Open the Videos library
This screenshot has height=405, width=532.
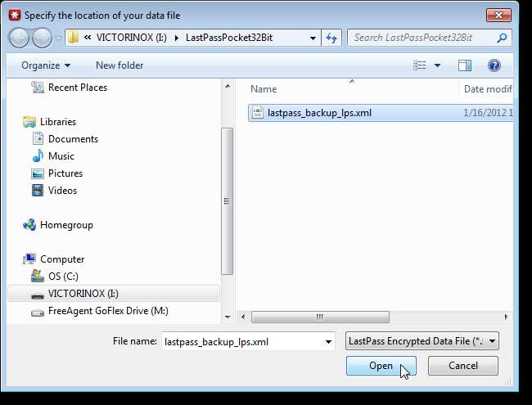click(62, 191)
